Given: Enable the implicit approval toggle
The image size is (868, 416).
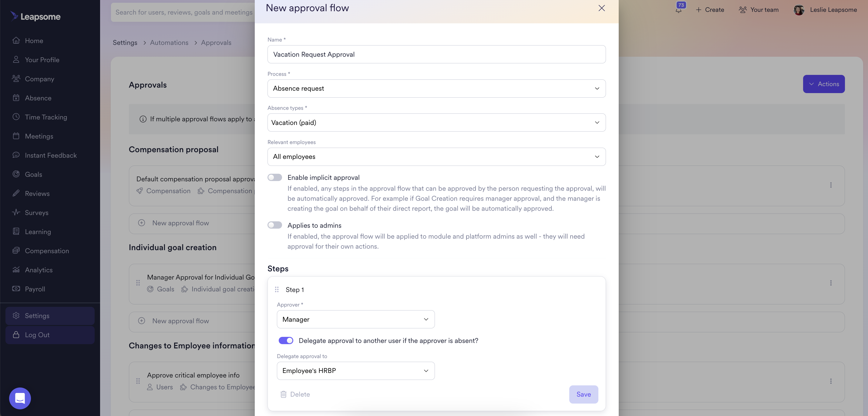Looking at the screenshot, I should [274, 177].
